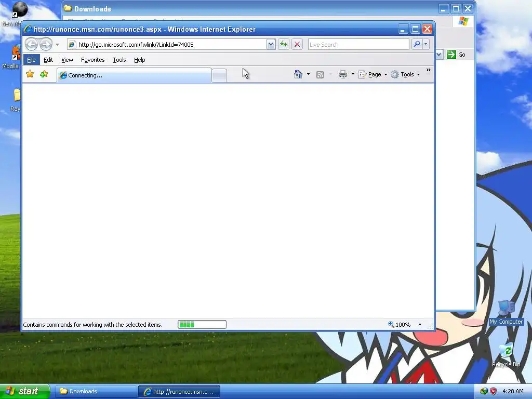Click the Search magnifier button

point(417,45)
